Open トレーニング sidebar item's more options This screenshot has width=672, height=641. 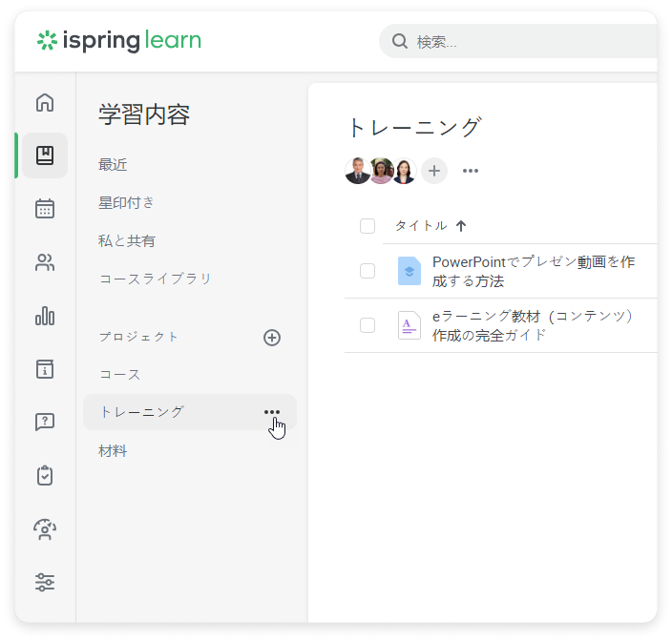[x=272, y=412]
